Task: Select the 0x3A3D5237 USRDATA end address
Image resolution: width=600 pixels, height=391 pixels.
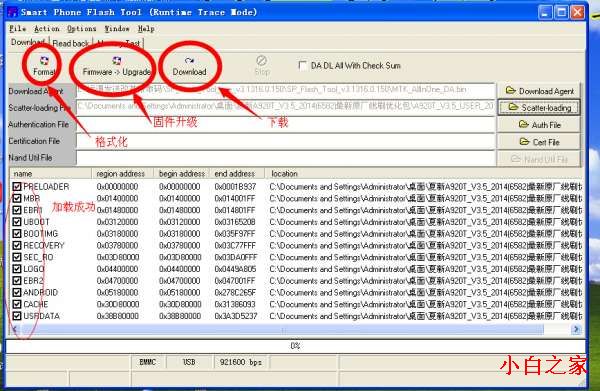Action: pyautogui.click(x=236, y=316)
